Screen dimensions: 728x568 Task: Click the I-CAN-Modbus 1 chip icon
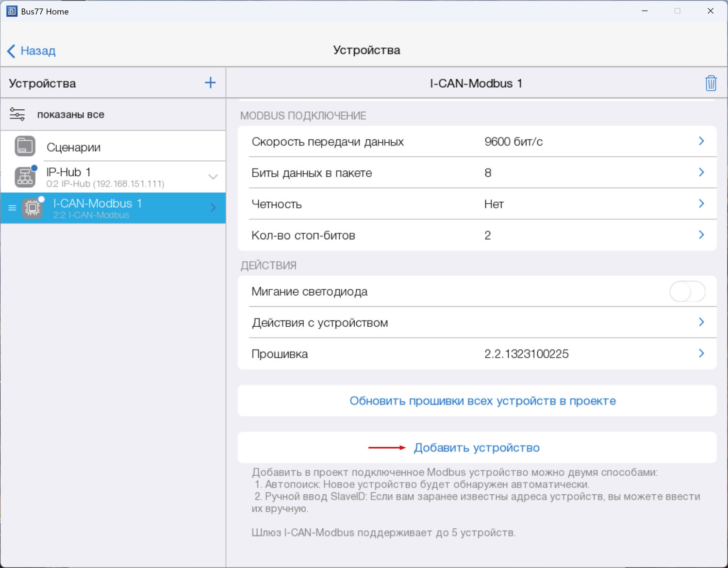(x=33, y=208)
